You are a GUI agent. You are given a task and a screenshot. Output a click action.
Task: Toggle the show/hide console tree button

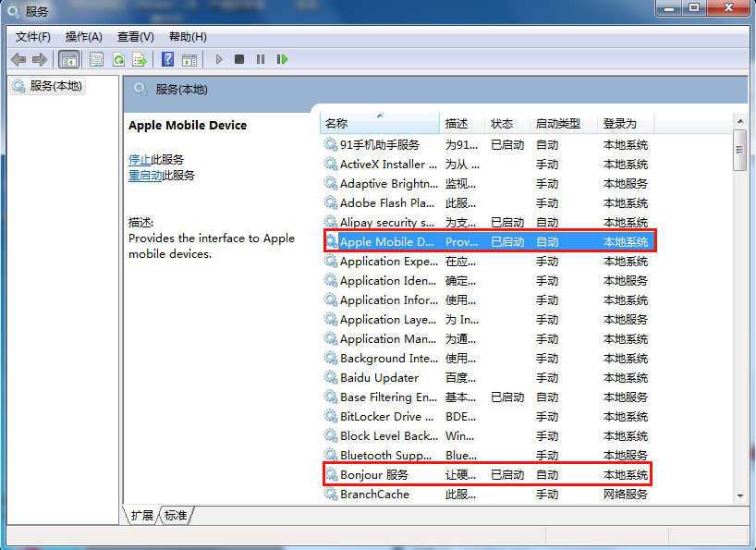68,59
